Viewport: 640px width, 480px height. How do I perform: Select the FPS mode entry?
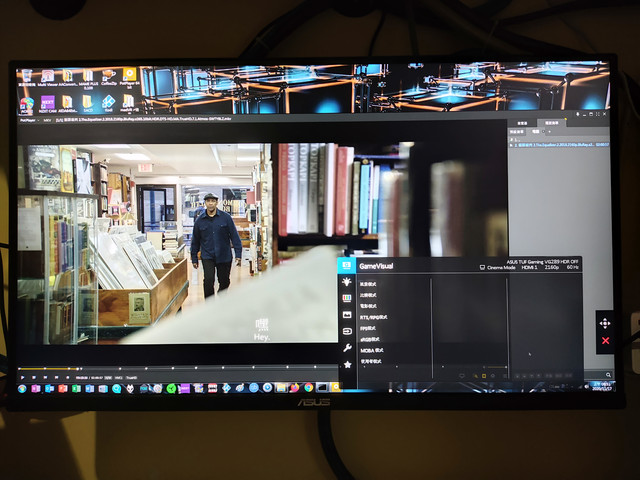click(x=368, y=328)
